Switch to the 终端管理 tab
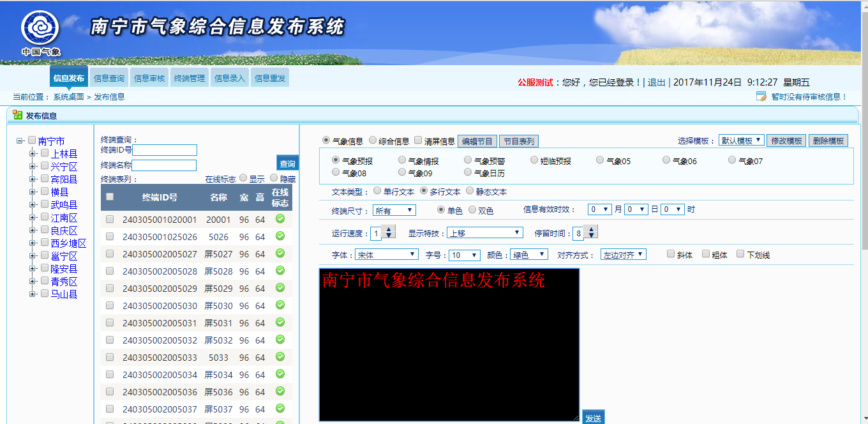 pos(189,77)
